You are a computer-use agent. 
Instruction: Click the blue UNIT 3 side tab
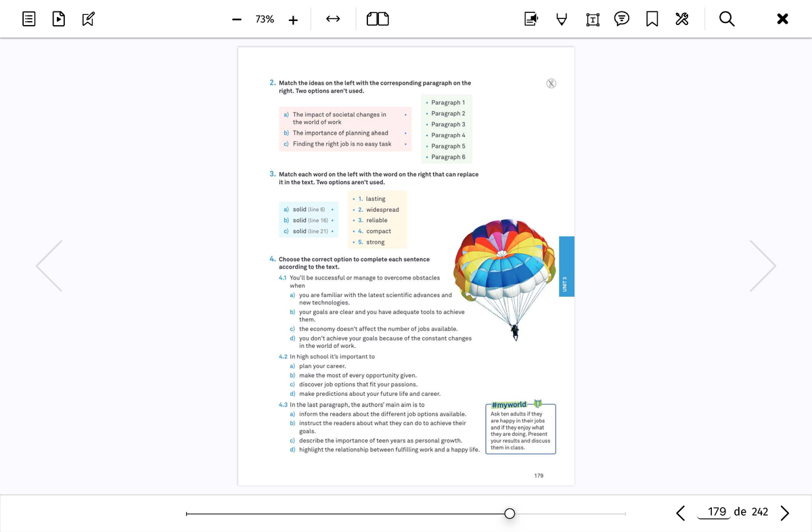(x=566, y=265)
